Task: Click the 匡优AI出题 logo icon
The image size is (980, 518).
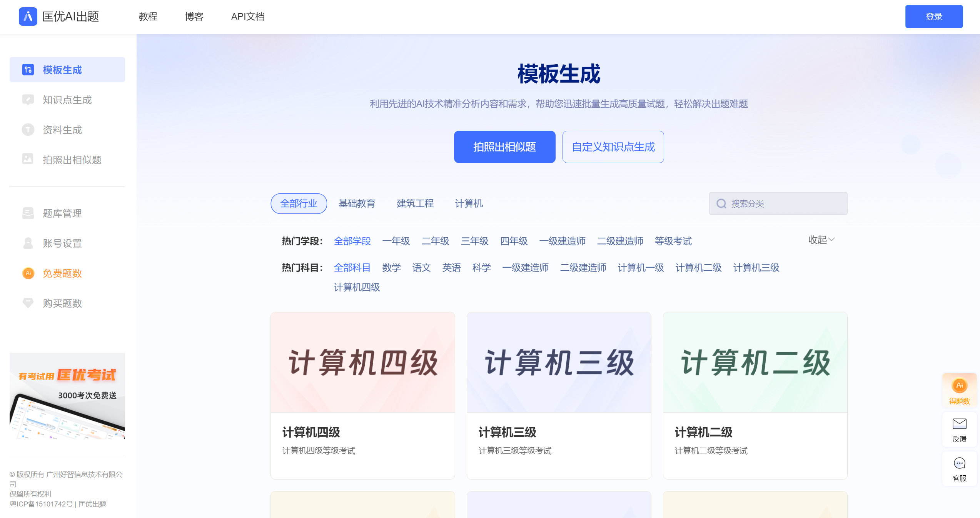Action: point(28,17)
